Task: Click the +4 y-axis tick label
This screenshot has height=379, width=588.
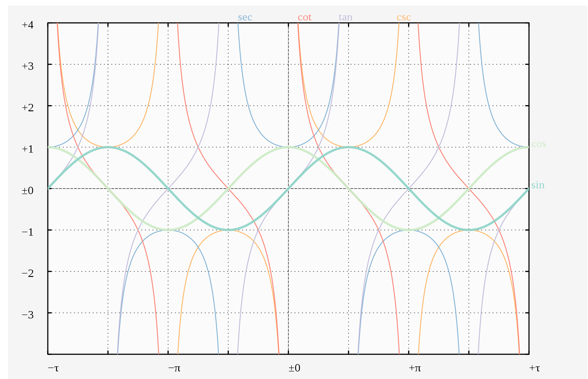Action: [28, 25]
